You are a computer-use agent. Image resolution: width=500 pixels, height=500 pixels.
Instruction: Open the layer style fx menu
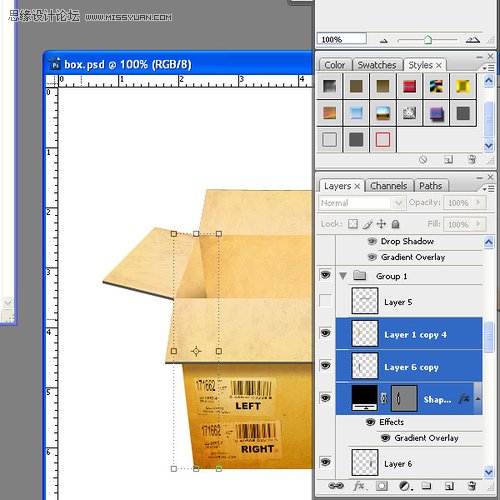click(359, 486)
